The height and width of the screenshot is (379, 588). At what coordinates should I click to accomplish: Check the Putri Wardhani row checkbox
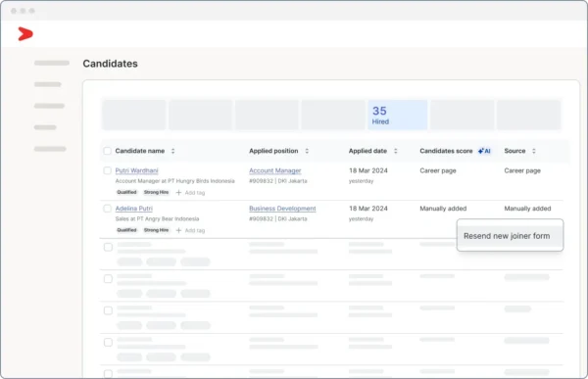[107, 170]
